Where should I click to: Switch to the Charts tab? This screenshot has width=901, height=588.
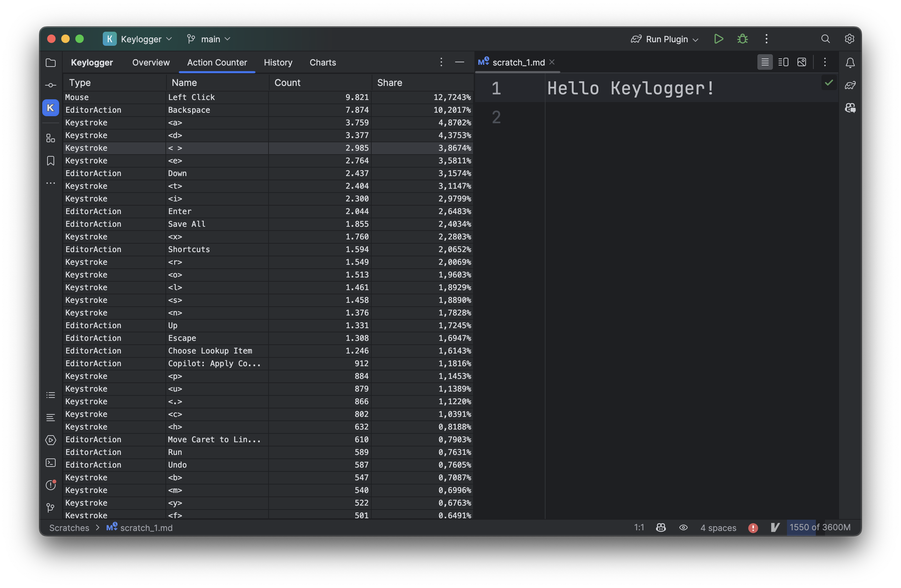point(322,62)
